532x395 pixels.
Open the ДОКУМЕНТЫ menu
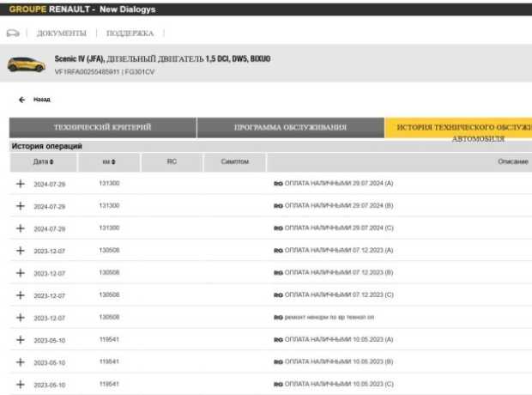pos(62,33)
